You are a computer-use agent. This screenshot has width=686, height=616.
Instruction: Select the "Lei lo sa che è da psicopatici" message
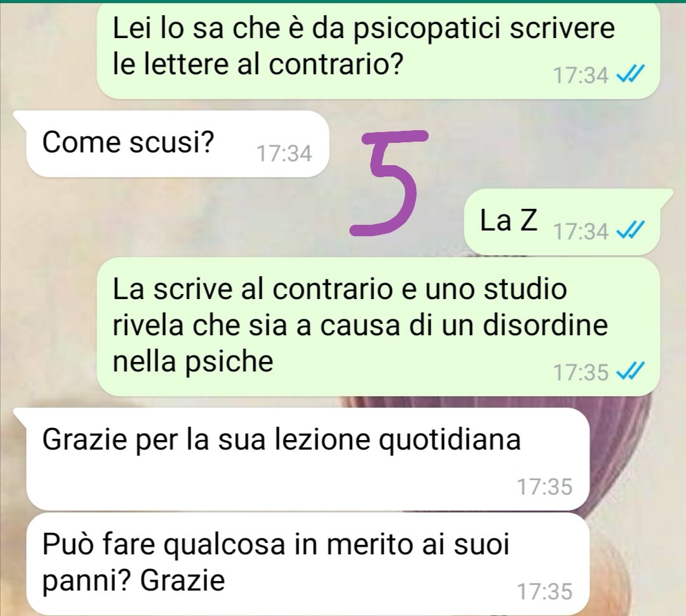pyautogui.click(x=377, y=51)
